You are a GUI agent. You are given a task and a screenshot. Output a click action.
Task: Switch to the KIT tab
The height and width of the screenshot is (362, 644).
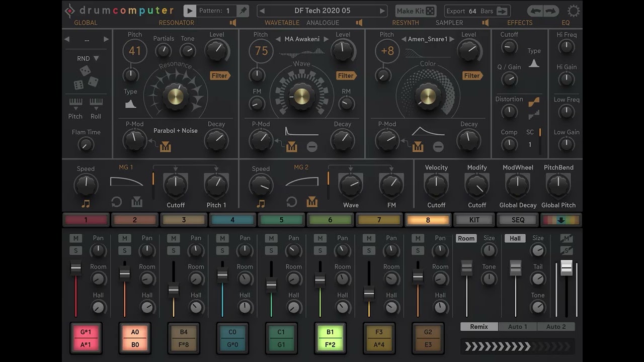(x=474, y=220)
